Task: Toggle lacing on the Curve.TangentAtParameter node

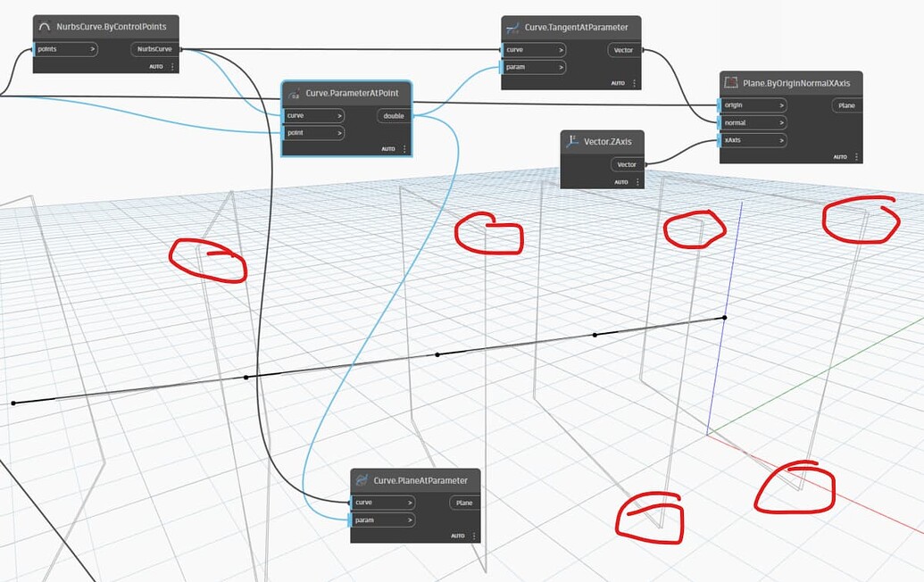Action: (616, 82)
